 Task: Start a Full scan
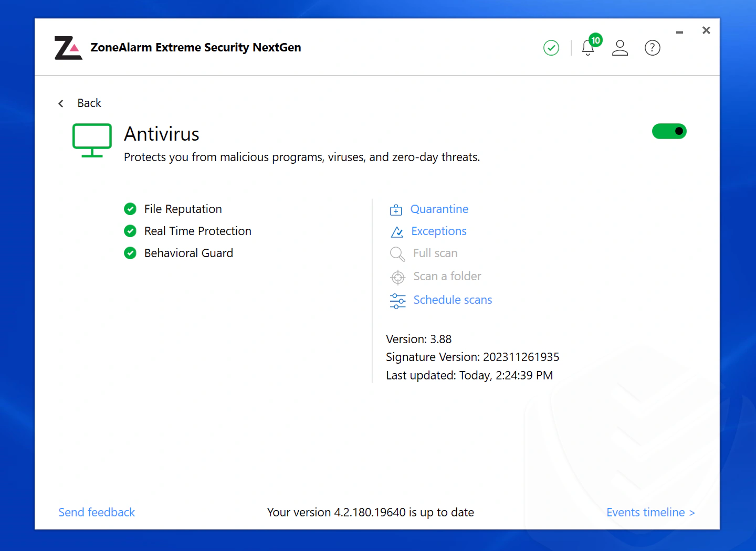coord(435,253)
